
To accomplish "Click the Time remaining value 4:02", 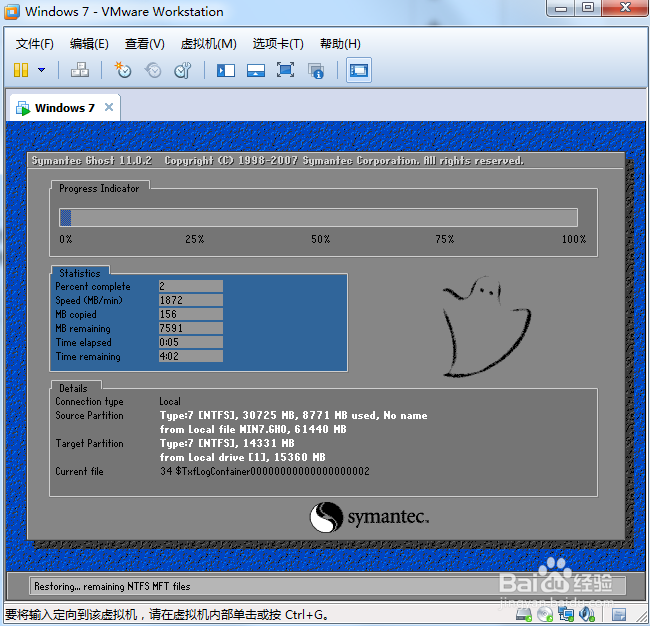I will pyautogui.click(x=191, y=356).
